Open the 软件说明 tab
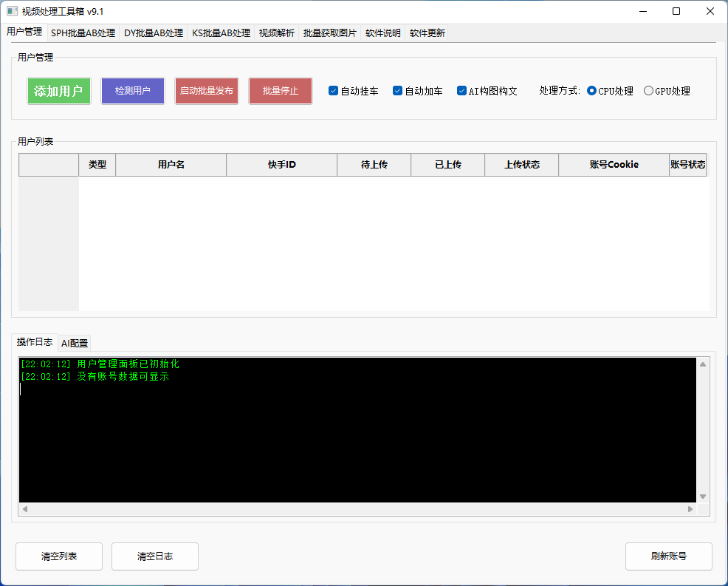728x586 pixels. tap(383, 33)
